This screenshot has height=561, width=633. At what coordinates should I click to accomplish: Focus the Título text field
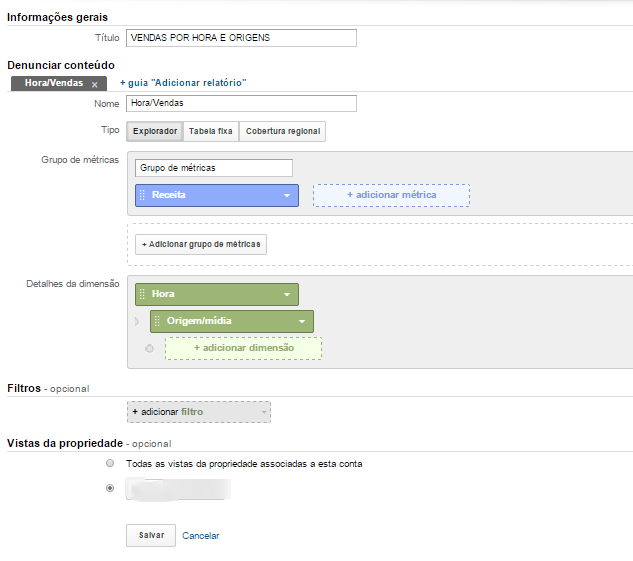click(241, 38)
